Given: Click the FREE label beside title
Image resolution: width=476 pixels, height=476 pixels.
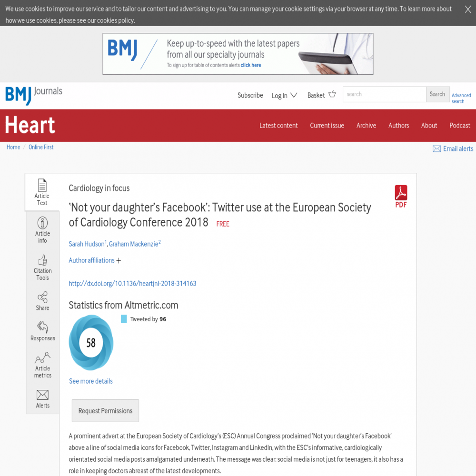Looking at the screenshot, I should (x=222, y=224).
